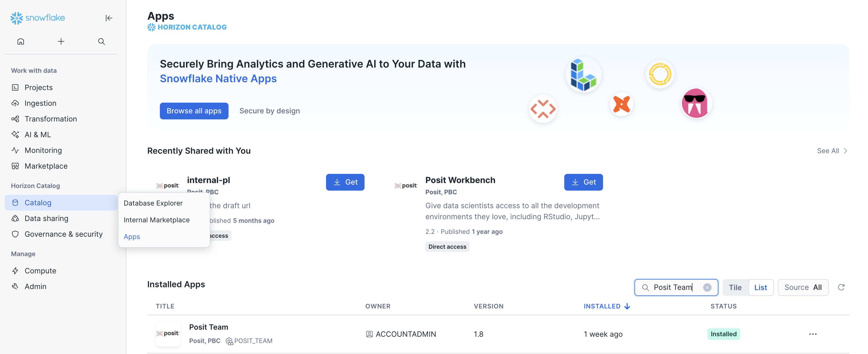Switch Installed Apps to List view
Screen dimensions: 868x354
(x=761, y=287)
